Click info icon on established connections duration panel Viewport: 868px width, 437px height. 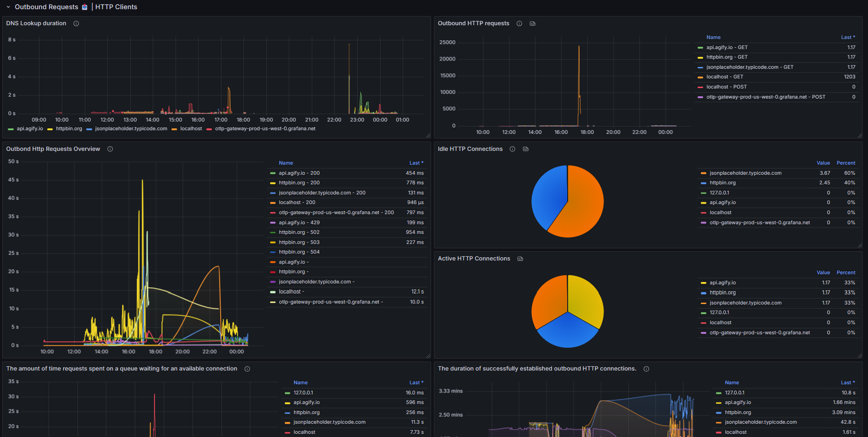646,369
